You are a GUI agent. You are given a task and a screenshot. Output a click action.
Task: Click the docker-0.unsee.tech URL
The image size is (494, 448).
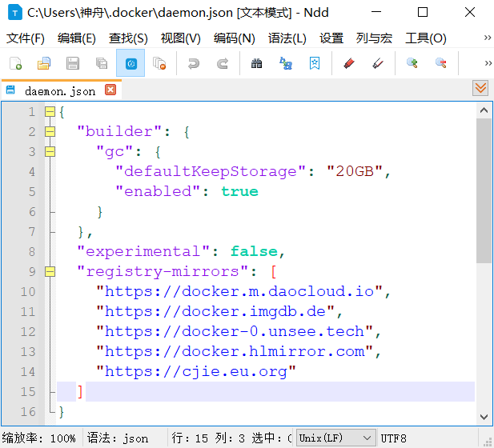pyautogui.click(x=235, y=331)
